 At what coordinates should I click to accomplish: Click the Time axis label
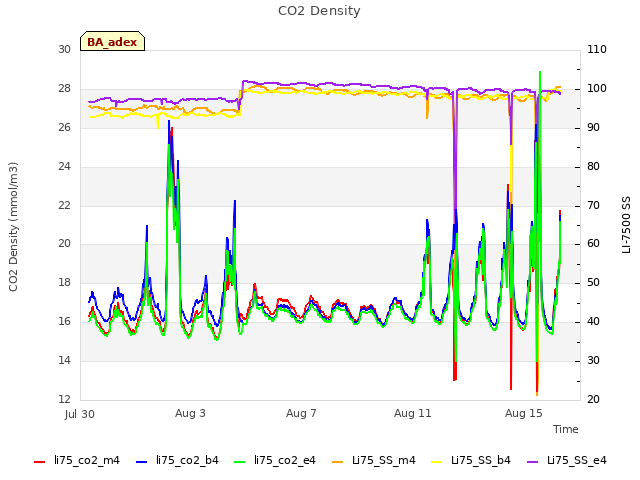point(566,429)
